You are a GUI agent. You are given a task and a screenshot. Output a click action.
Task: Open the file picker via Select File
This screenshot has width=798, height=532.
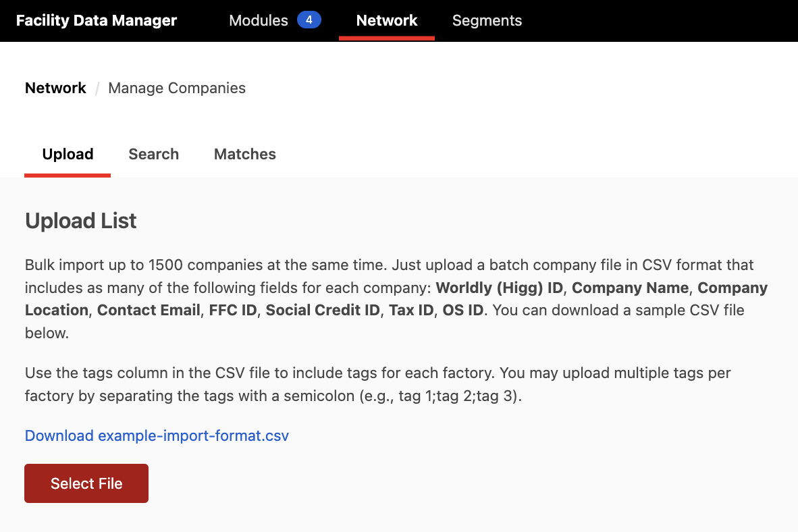[86, 483]
